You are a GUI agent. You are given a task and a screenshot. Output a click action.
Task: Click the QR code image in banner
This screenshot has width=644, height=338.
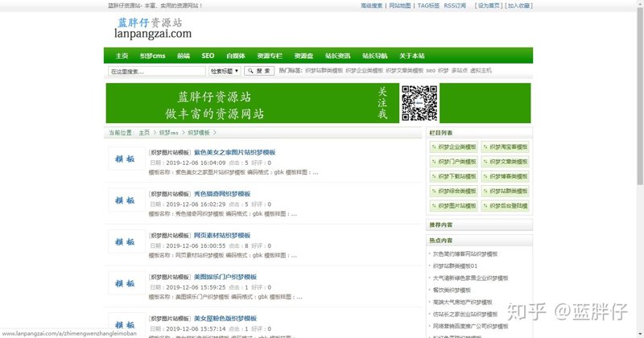click(x=419, y=103)
